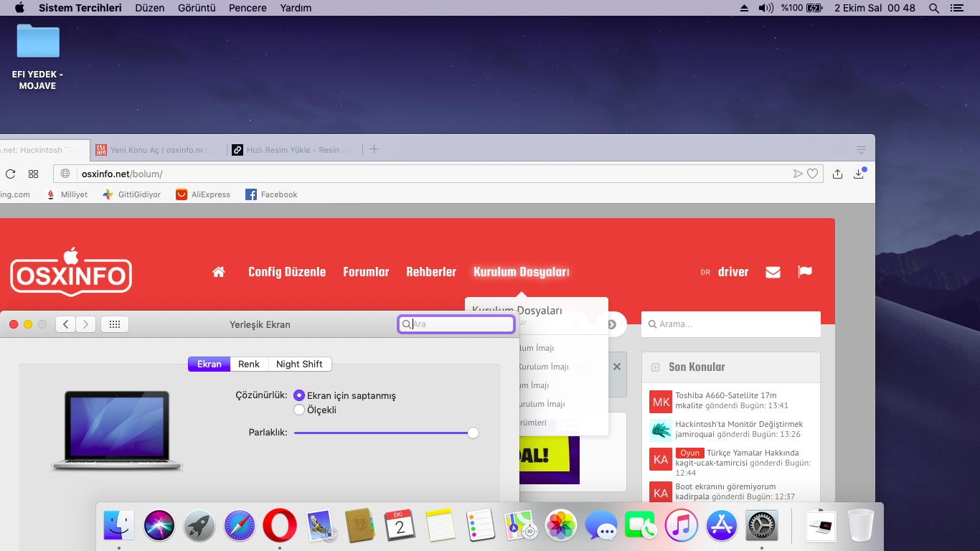Screen dimensions: 980x551
Task: Expand the driver user account menu
Action: pyautogui.click(x=732, y=272)
